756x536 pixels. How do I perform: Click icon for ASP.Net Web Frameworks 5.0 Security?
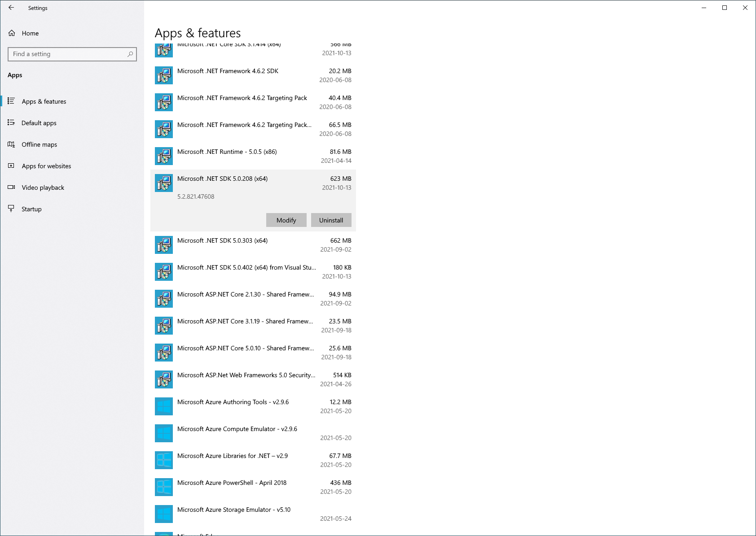(x=164, y=379)
